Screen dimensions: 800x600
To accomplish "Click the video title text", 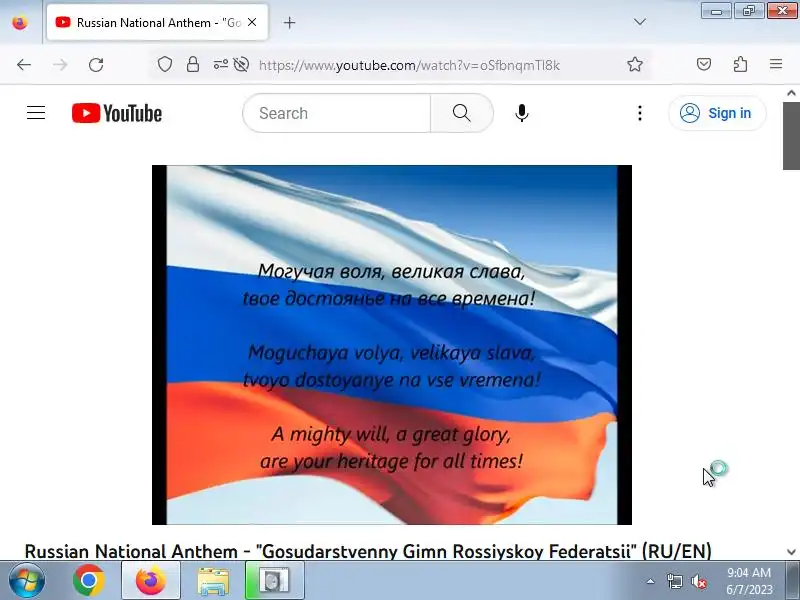I will (368, 551).
